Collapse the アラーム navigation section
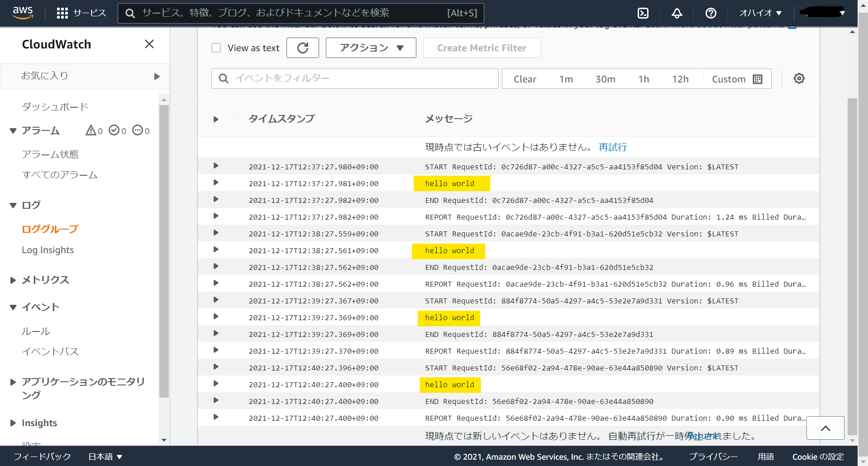Screen dimensions: 868x466 coord(13,131)
